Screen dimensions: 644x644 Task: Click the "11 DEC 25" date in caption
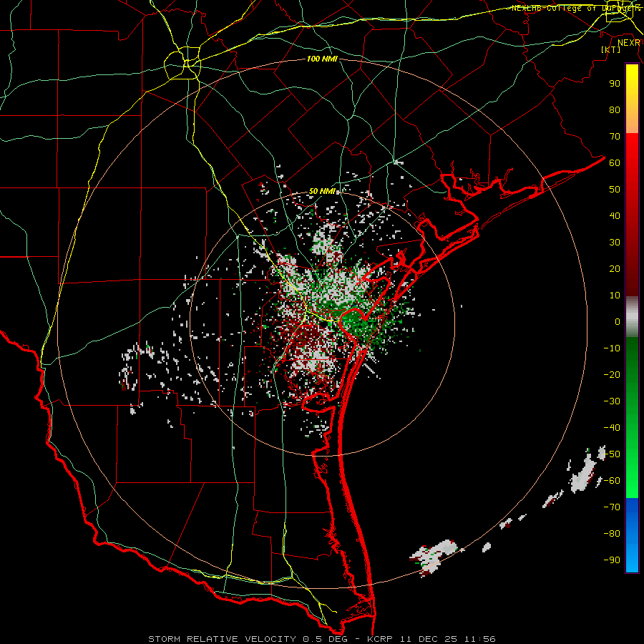tap(429, 639)
